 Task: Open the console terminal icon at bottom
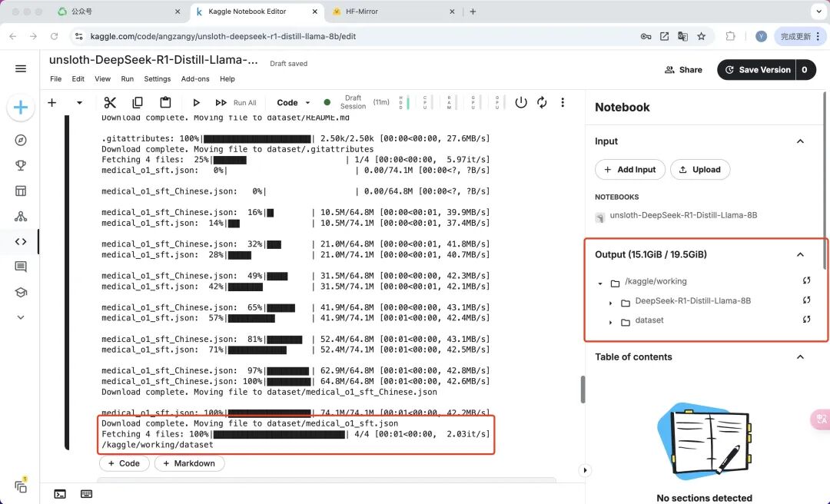pos(61,494)
